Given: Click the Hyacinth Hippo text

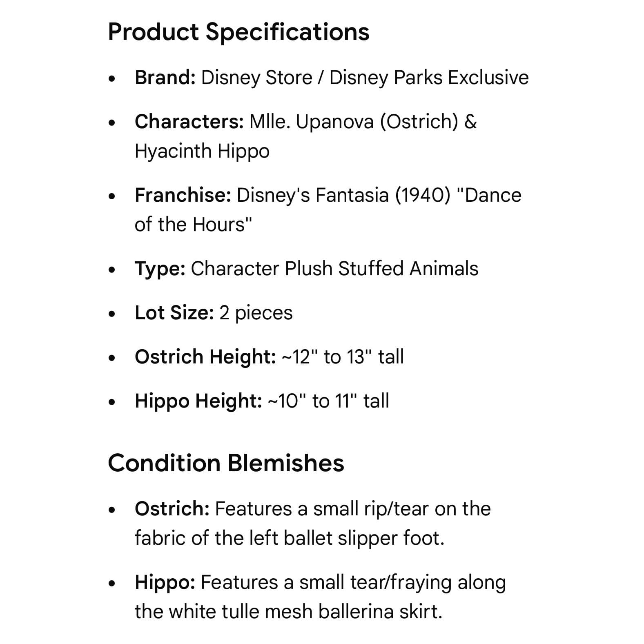Looking at the screenshot, I should 202,151.
